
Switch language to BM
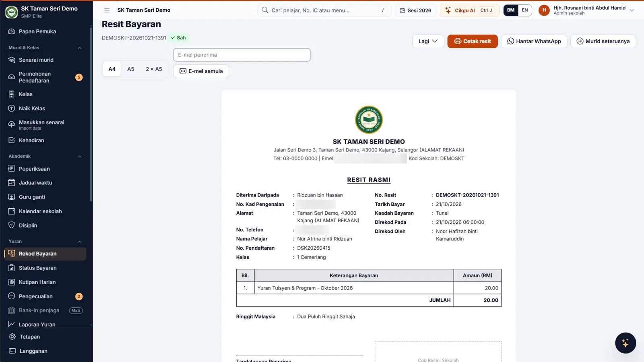(x=511, y=10)
